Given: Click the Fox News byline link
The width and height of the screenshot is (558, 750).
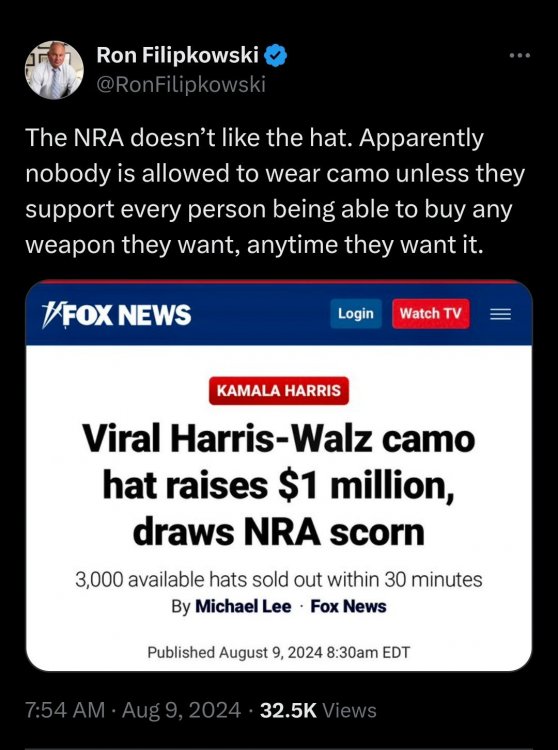Looking at the screenshot, I should pyautogui.click(x=349, y=607).
